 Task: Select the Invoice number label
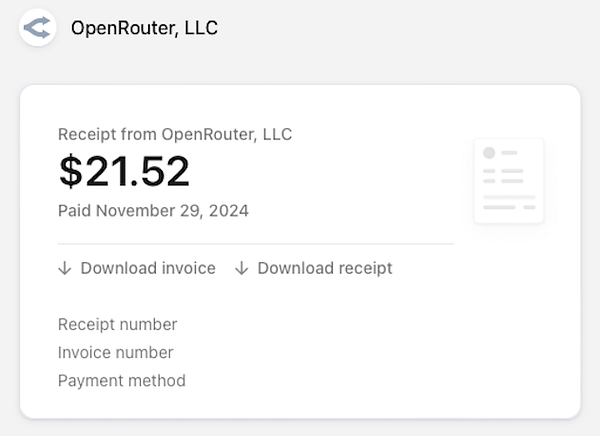pos(115,352)
